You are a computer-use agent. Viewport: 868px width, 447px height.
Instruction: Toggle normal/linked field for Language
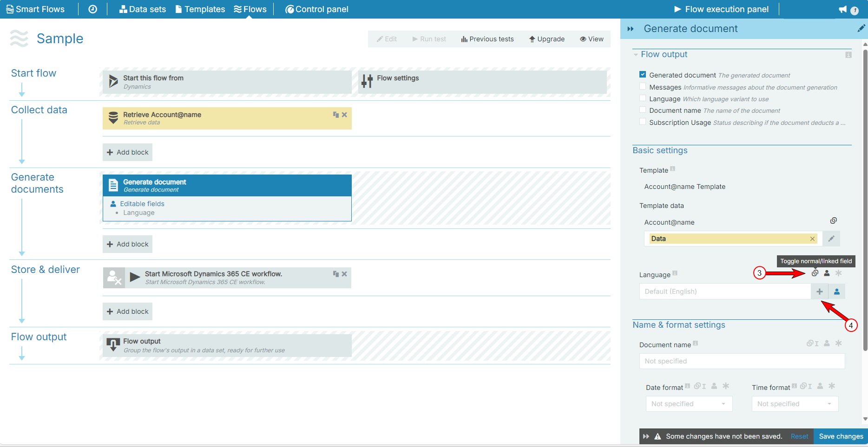(815, 273)
